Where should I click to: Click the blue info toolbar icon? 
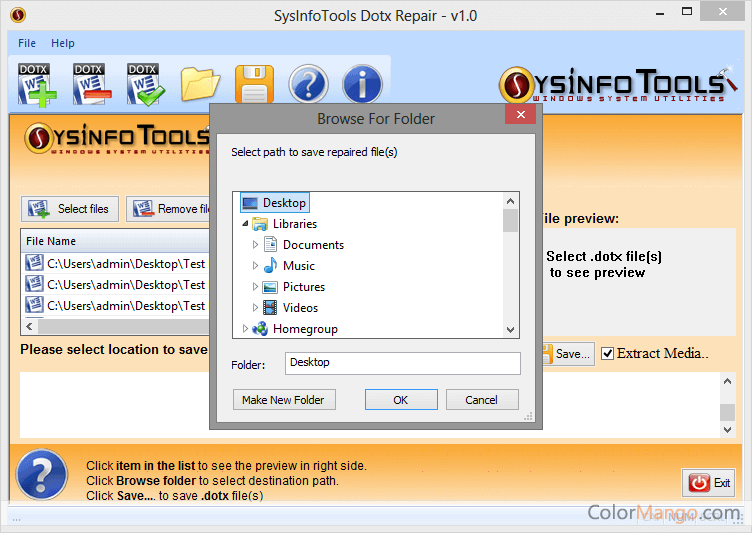(362, 84)
